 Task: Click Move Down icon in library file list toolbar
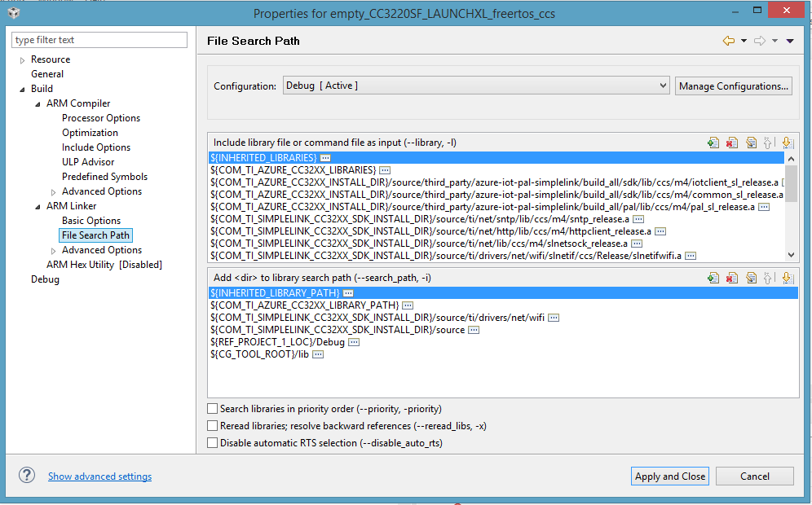point(788,143)
